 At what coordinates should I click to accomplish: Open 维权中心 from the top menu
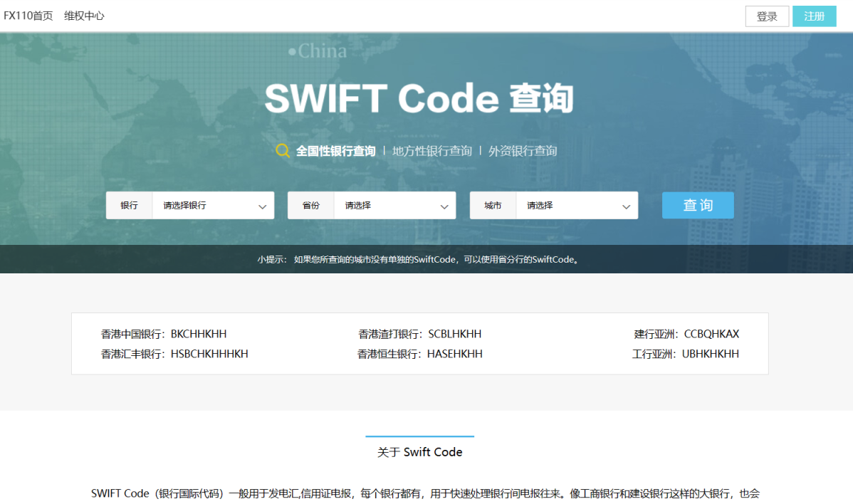click(x=83, y=15)
